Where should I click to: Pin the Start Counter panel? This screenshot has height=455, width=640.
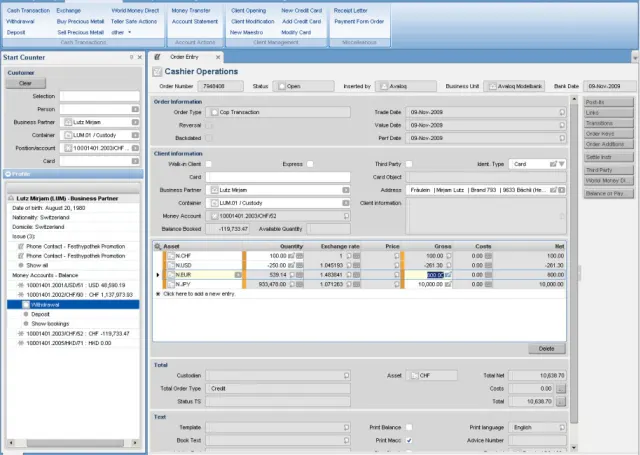point(132,57)
